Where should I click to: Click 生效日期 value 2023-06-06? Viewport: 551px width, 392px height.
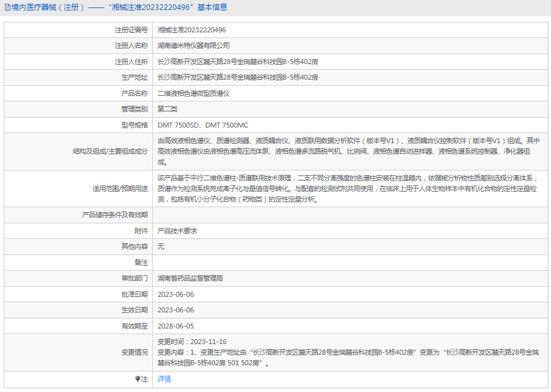coord(176,310)
